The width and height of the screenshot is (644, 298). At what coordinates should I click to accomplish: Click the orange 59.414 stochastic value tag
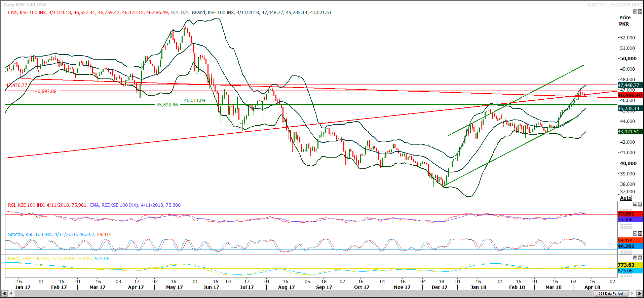[x=630, y=240]
